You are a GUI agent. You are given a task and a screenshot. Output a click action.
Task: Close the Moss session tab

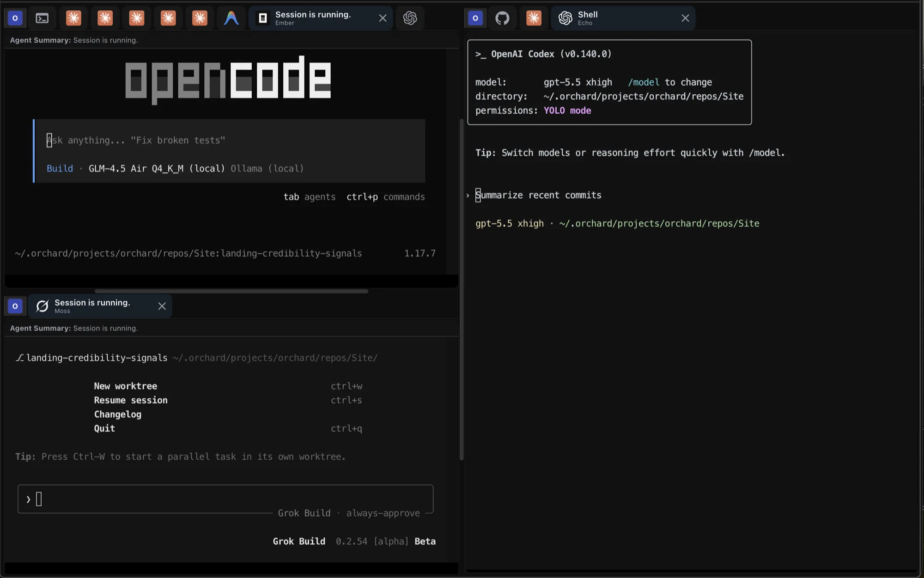[162, 306]
